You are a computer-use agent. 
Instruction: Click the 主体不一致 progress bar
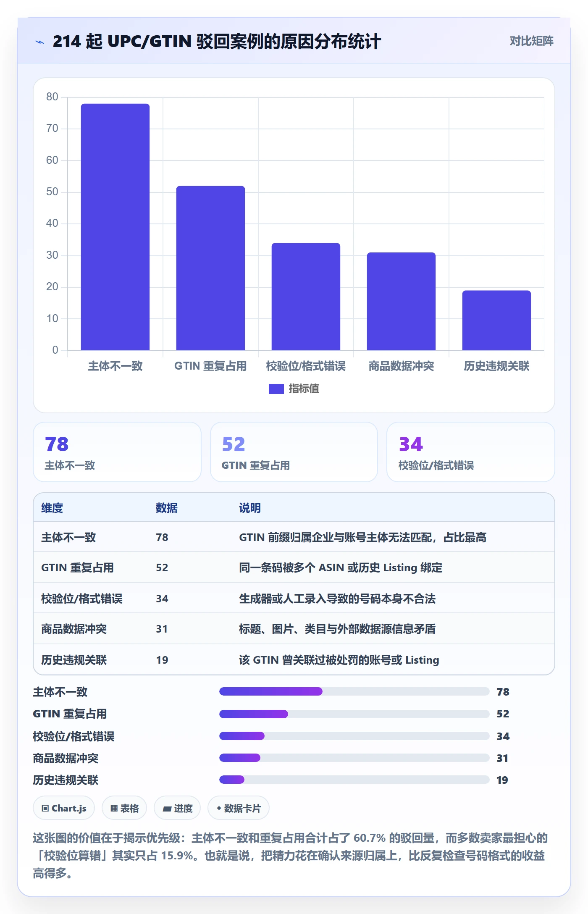(x=354, y=691)
